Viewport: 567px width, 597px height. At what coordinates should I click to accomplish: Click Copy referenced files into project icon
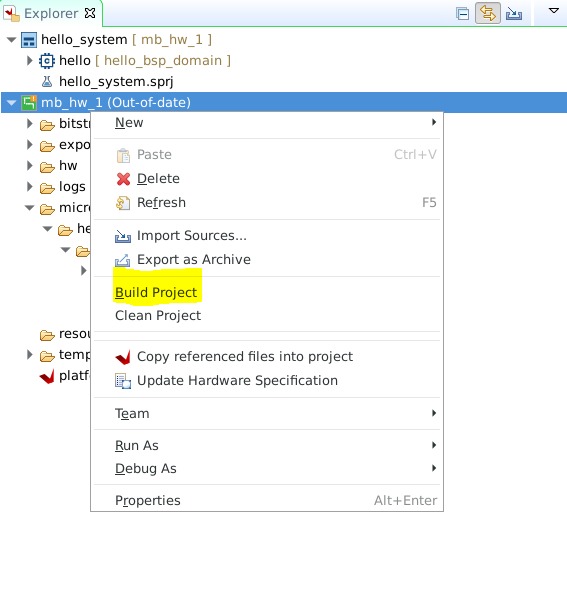tap(123, 357)
